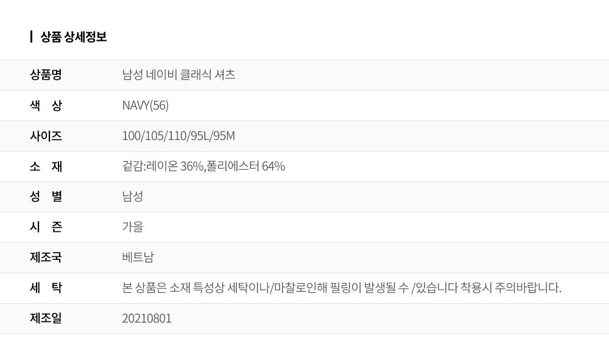Click the 상품명 row label
Viewport: 609px width, 364px height.
[x=46, y=75]
